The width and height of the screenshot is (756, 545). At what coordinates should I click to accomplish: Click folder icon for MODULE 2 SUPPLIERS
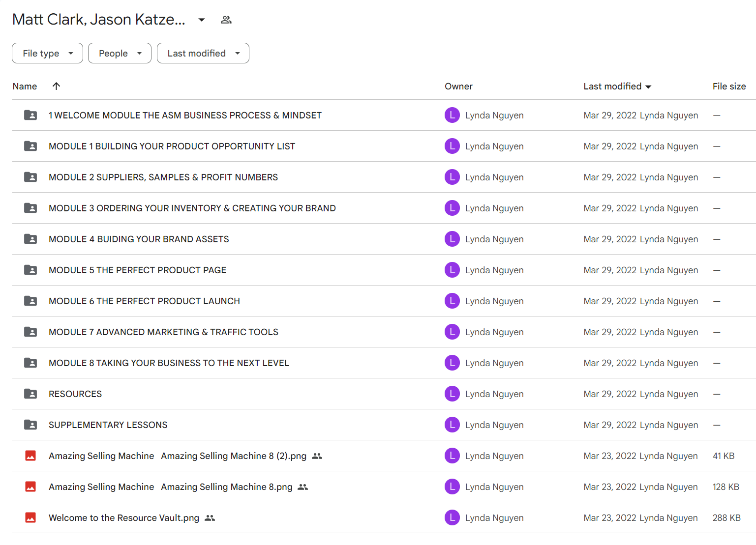click(30, 177)
